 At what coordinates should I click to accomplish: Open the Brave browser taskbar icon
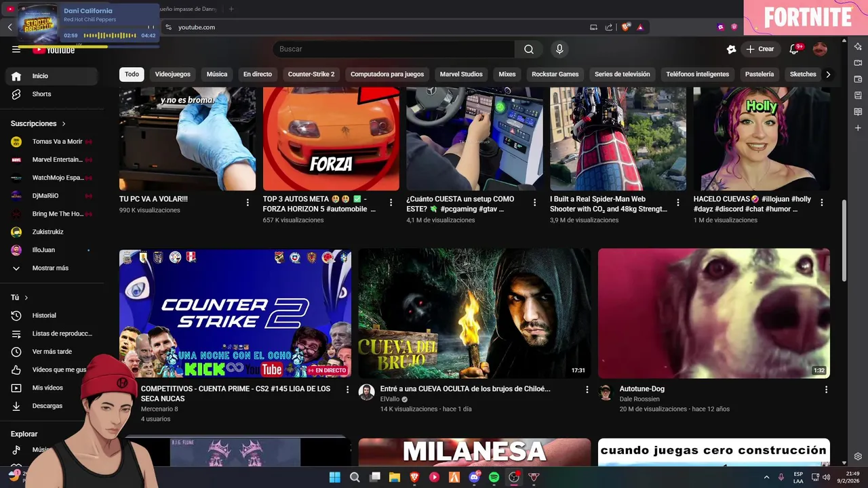(x=414, y=477)
